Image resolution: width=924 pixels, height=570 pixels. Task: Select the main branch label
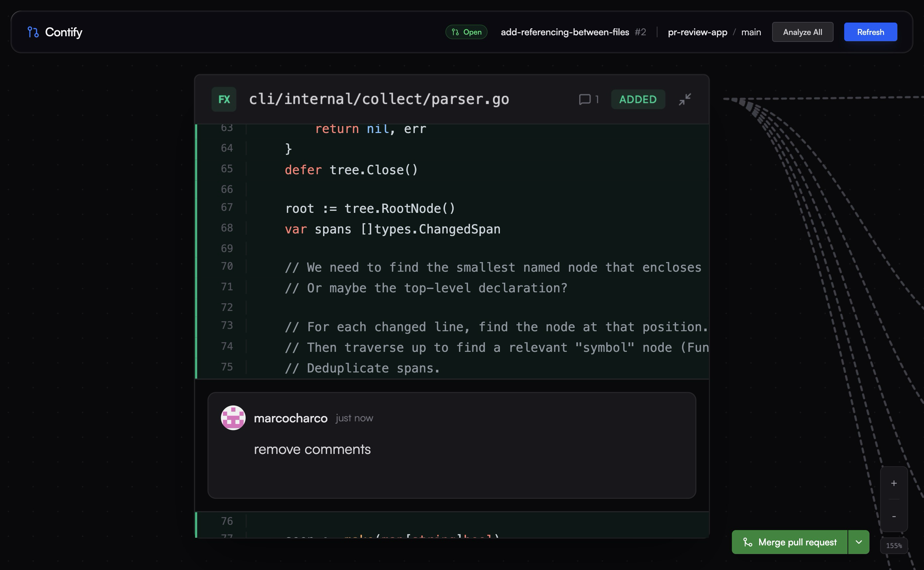click(x=751, y=32)
